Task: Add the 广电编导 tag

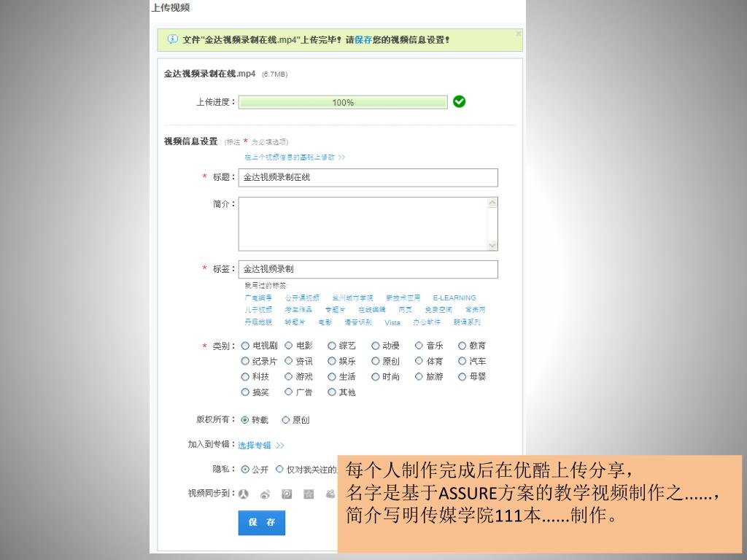Action: pos(258,298)
